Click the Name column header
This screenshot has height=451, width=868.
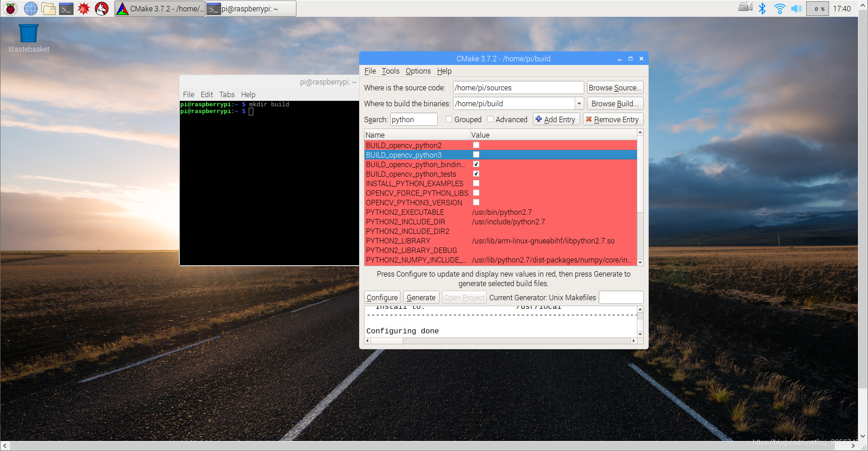click(x=417, y=135)
